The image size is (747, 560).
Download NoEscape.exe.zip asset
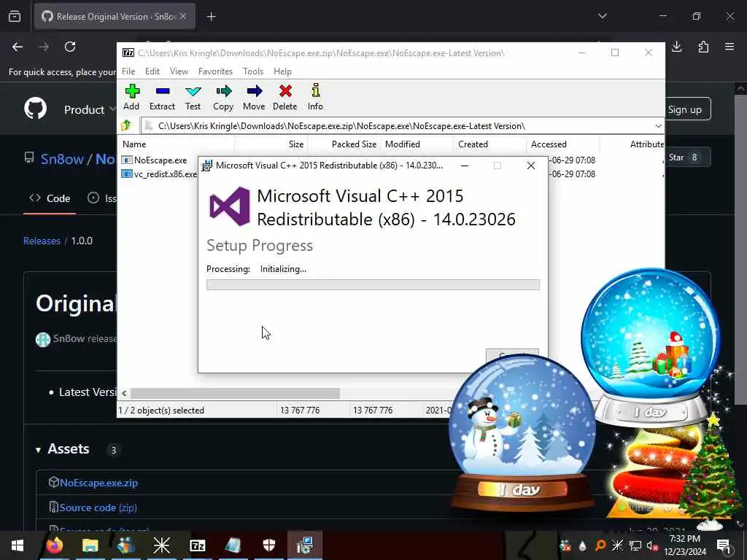pos(98,483)
